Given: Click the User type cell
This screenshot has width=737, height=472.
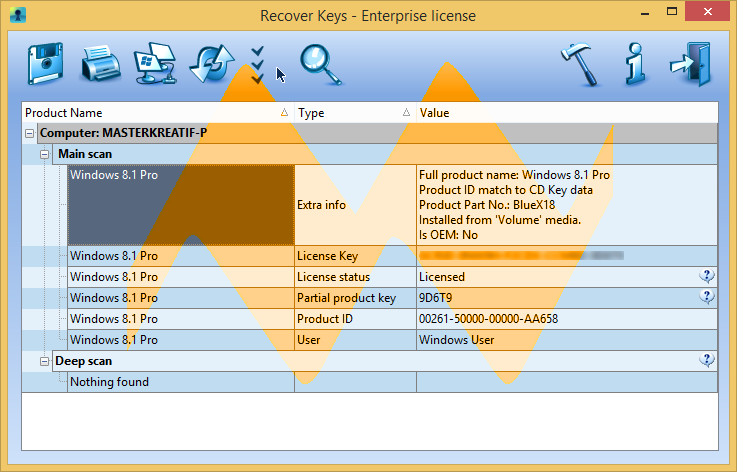Looking at the screenshot, I should click(355, 340).
